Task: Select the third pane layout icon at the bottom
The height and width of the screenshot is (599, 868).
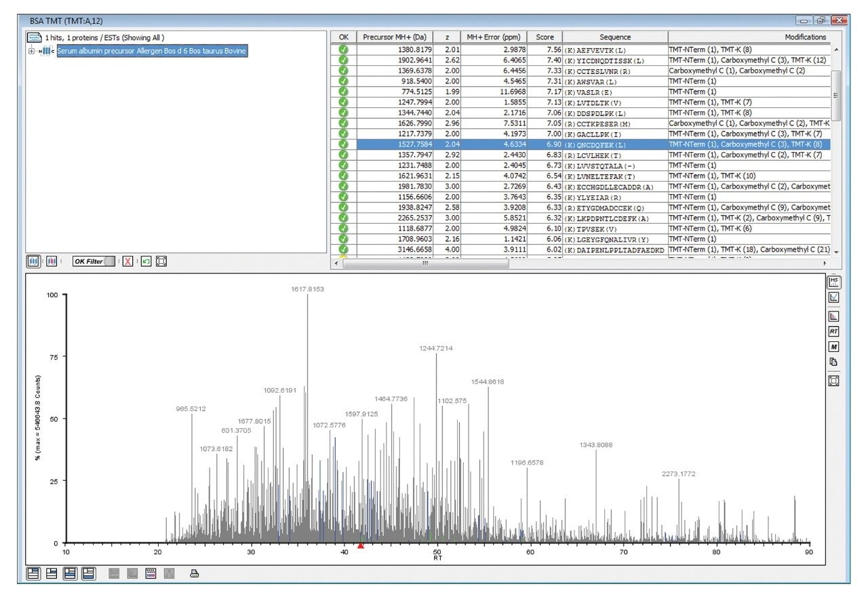Action: tap(70, 573)
